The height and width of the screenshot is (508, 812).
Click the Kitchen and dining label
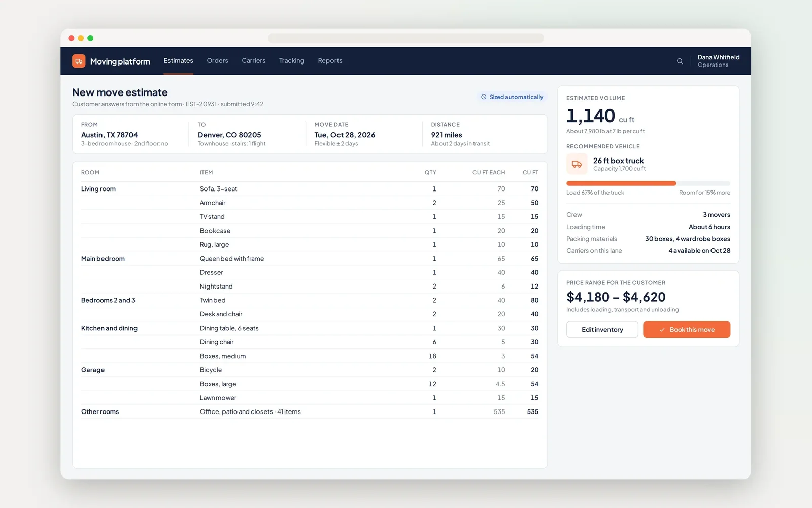point(109,328)
